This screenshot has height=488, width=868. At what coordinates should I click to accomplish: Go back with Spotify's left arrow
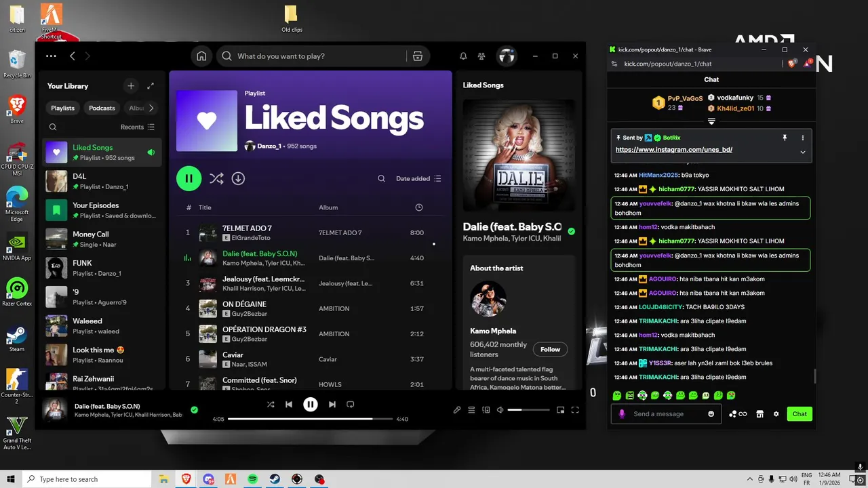click(x=73, y=56)
